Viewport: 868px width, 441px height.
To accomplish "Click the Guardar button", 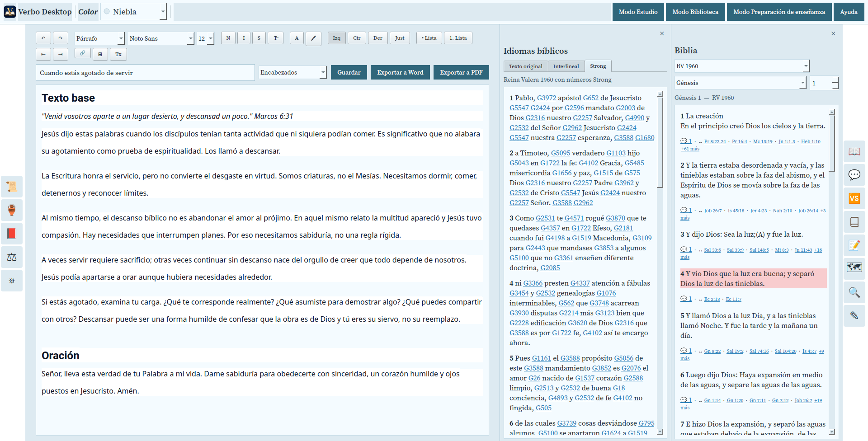I will pos(349,72).
